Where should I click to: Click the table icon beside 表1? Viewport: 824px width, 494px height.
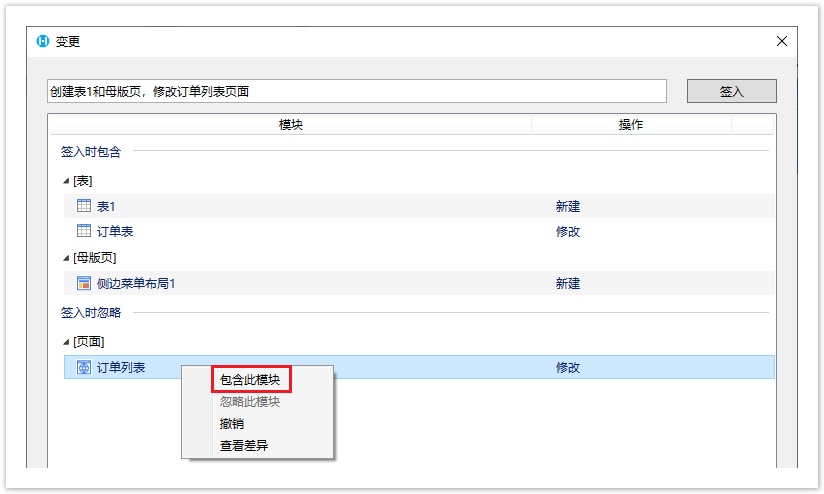pos(84,206)
